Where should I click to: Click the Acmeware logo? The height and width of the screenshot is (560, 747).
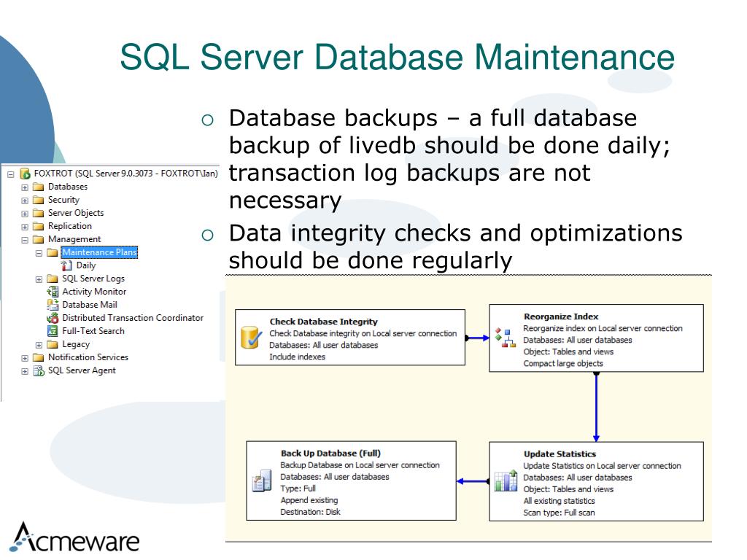point(75,537)
